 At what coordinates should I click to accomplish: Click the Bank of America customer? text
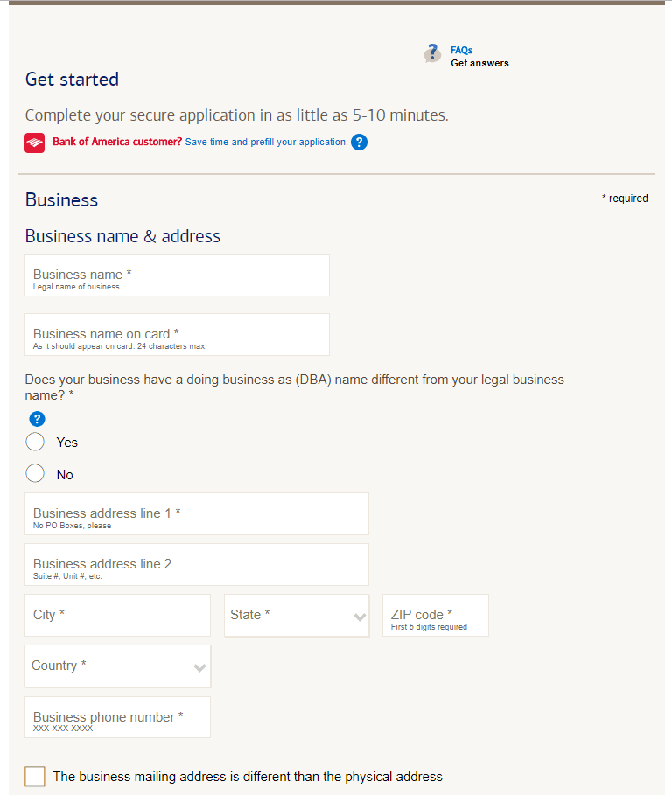[x=117, y=142]
